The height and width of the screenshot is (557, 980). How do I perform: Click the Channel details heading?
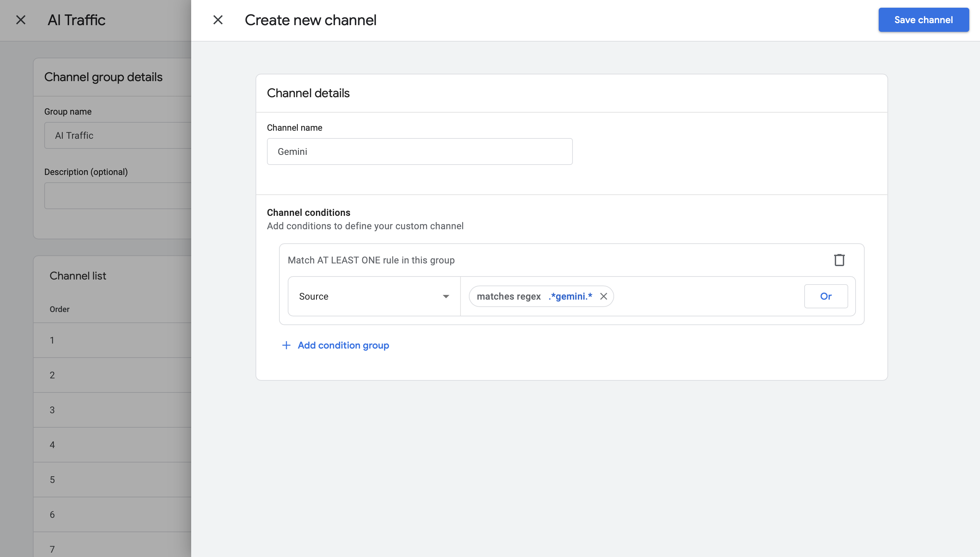click(308, 93)
